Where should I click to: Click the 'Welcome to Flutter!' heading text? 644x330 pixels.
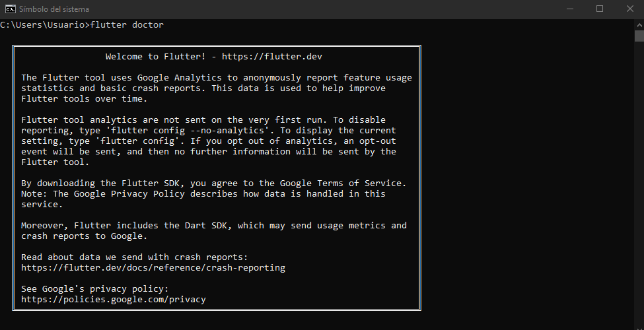pyautogui.click(x=156, y=57)
